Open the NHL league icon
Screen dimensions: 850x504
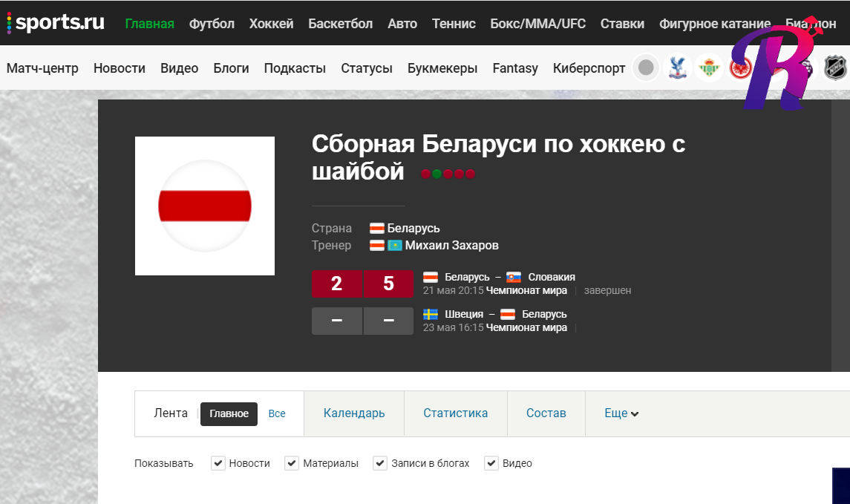(835, 68)
